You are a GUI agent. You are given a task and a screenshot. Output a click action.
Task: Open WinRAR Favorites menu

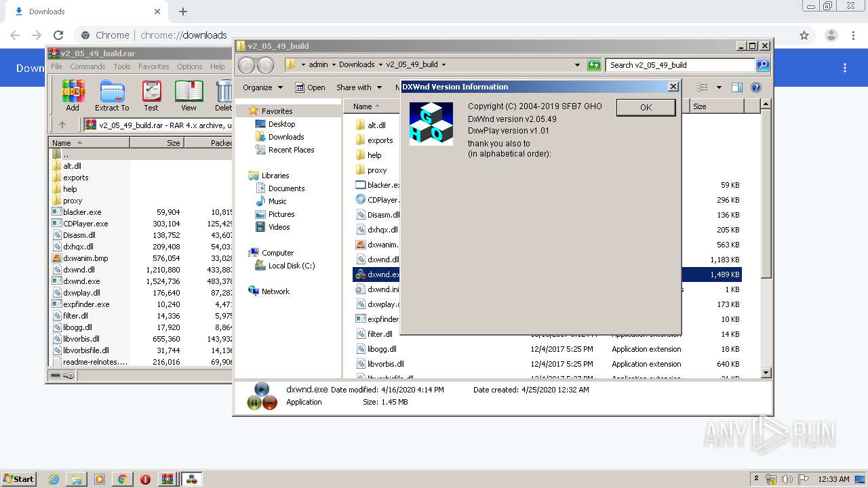click(154, 66)
